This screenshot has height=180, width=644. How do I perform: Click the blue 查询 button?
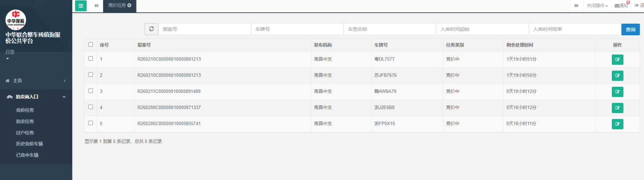(x=630, y=29)
